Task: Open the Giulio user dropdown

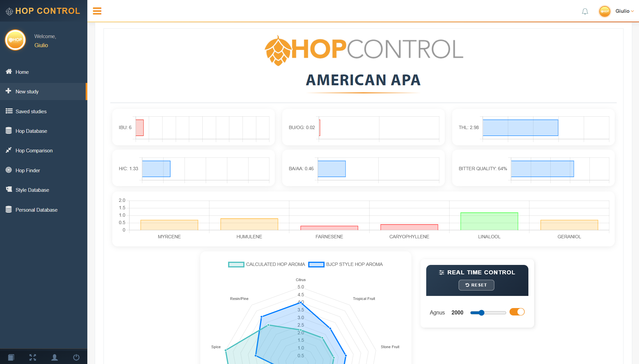Action: (x=625, y=11)
